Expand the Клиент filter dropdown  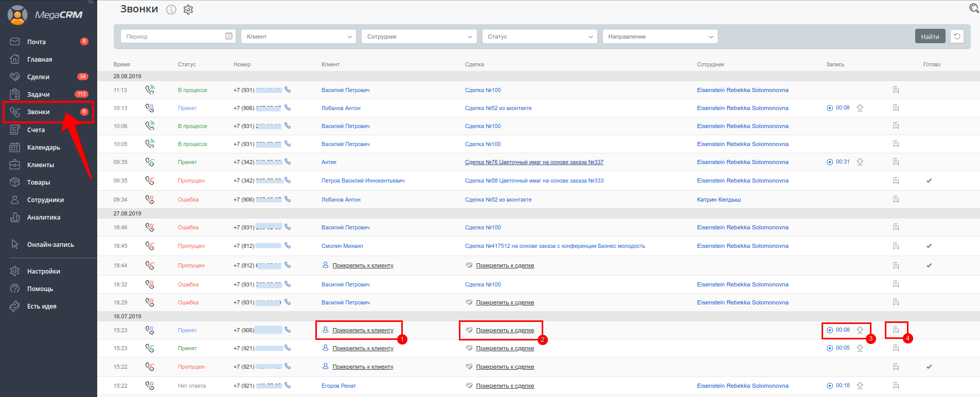point(298,37)
